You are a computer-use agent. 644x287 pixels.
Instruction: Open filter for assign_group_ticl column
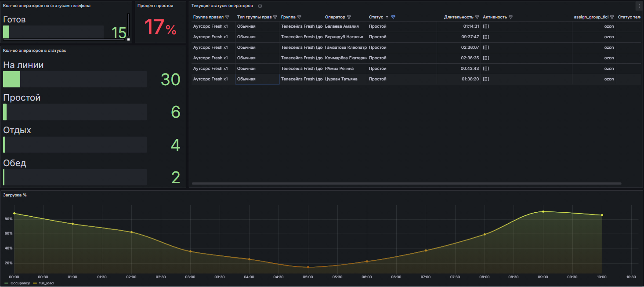612,17
